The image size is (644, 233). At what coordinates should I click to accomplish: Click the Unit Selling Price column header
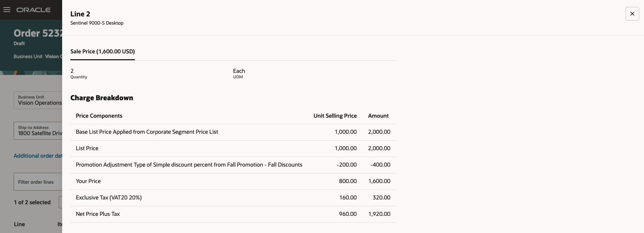[x=335, y=116]
